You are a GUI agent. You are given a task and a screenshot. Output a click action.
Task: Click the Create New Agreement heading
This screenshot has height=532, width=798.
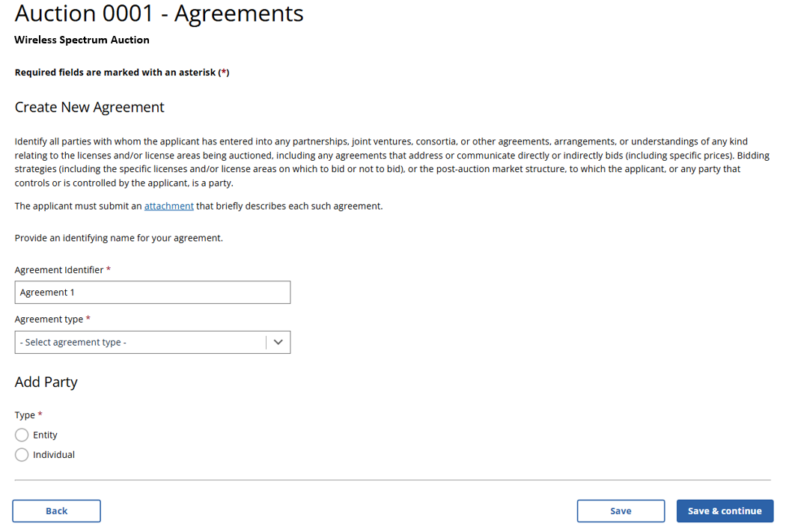coord(90,108)
